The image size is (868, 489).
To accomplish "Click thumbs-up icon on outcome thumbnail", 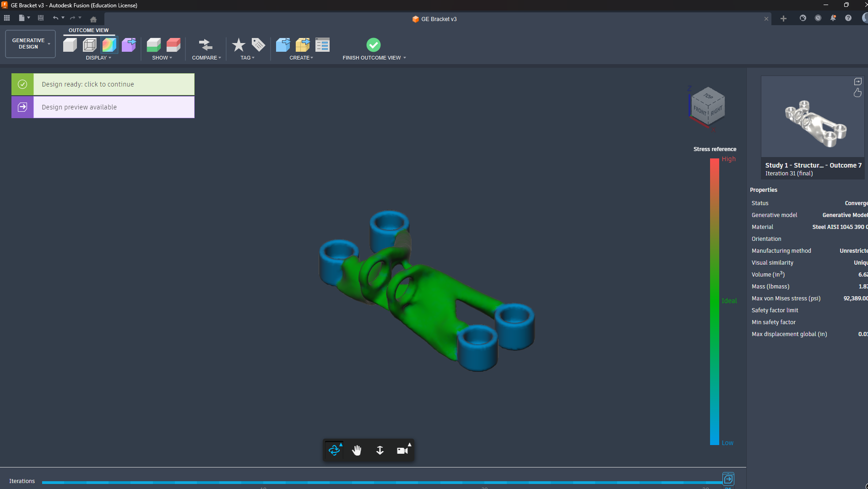I will click(858, 93).
